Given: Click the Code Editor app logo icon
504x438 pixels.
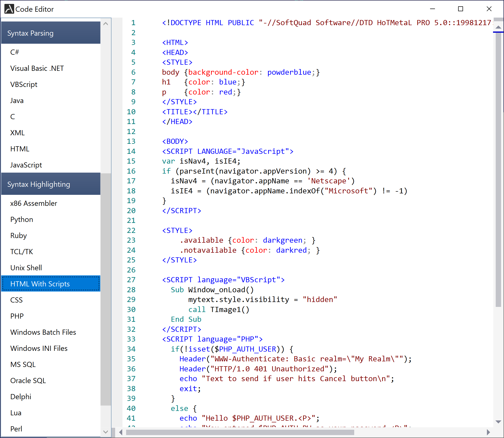Looking at the screenshot, I should tap(9, 9).
